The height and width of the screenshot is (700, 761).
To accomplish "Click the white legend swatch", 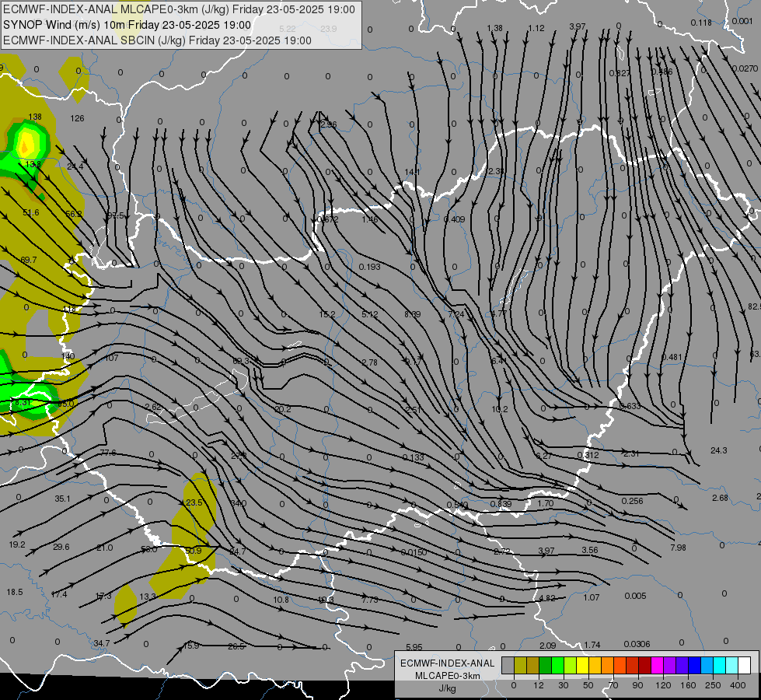I will 745,665.
